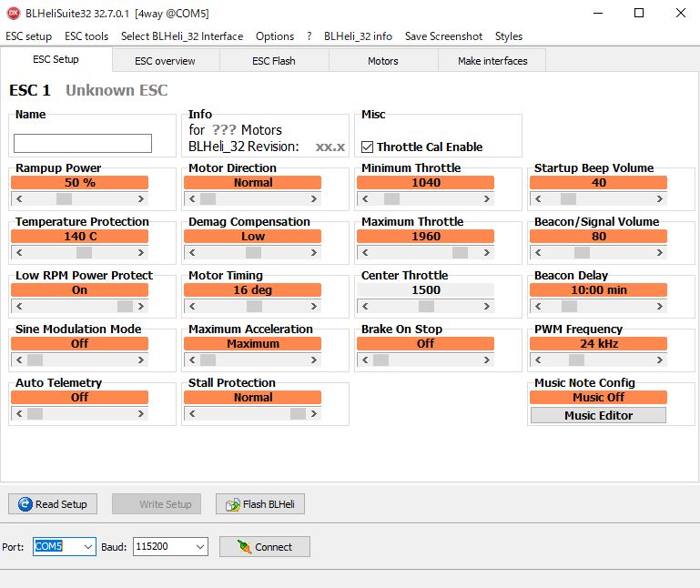Click the 24 kHz PWM Frequency value
The height and width of the screenshot is (588, 700).
(598, 344)
